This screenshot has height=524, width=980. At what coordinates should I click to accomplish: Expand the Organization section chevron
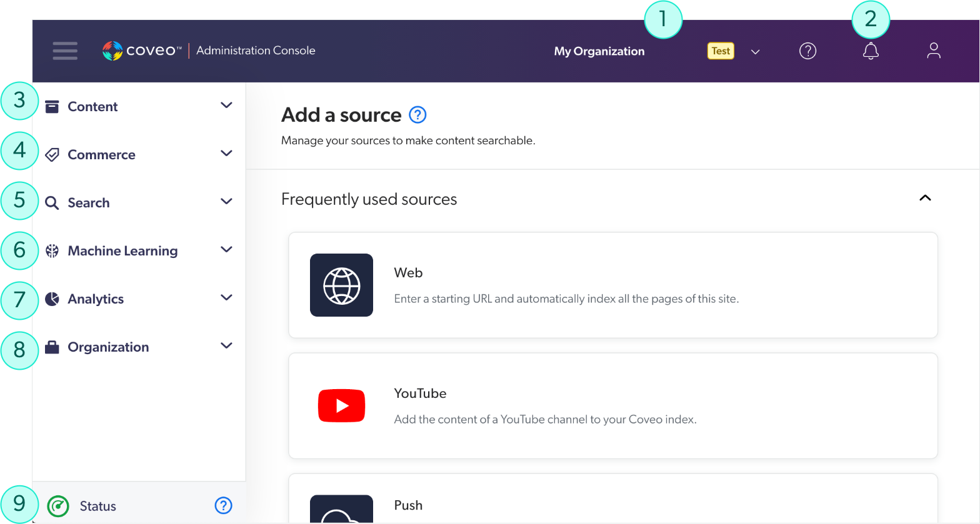(x=226, y=346)
